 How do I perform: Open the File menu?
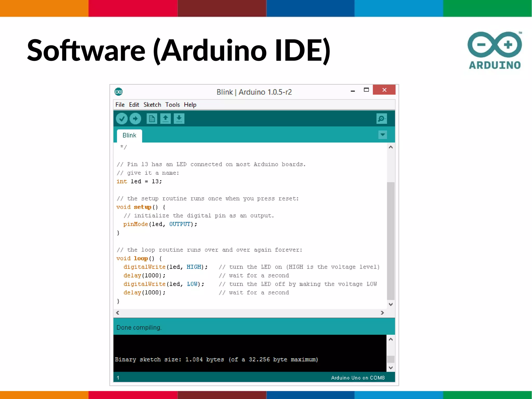tap(120, 105)
